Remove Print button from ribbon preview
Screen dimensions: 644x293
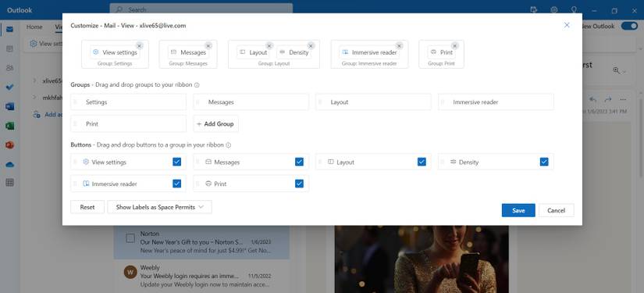454,46
